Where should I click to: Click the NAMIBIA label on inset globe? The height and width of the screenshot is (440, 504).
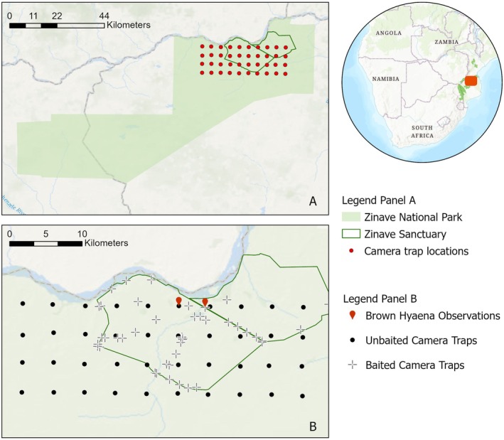click(x=386, y=79)
